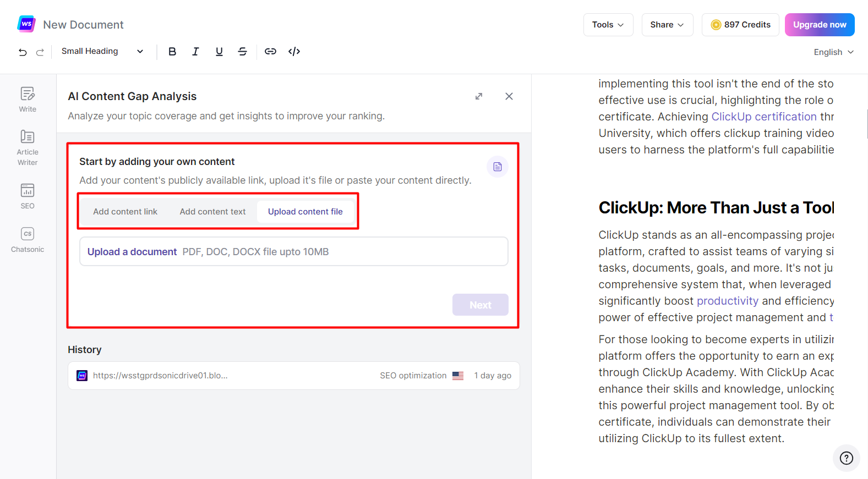Click the History heading

pyautogui.click(x=85, y=350)
